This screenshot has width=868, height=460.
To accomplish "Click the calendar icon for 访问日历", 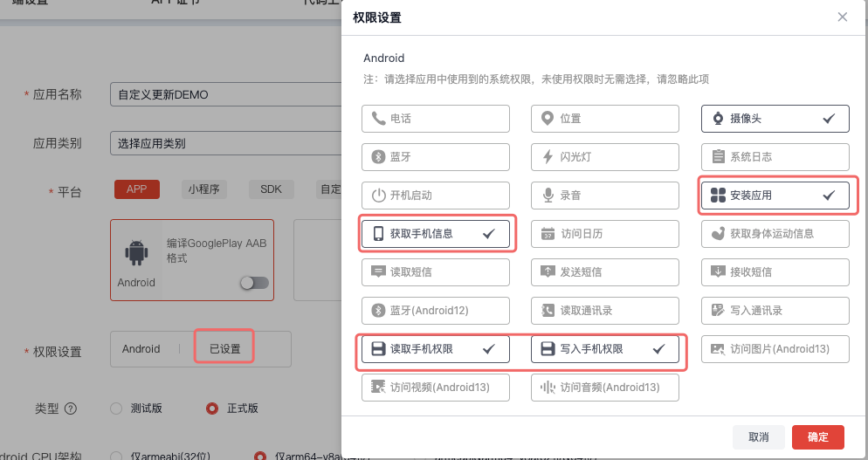I will [548, 234].
